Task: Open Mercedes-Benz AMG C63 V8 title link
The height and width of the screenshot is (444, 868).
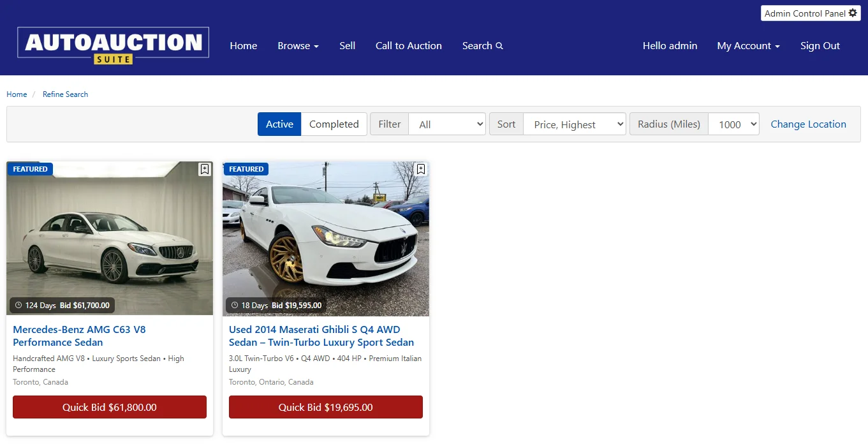Action: [79, 336]
